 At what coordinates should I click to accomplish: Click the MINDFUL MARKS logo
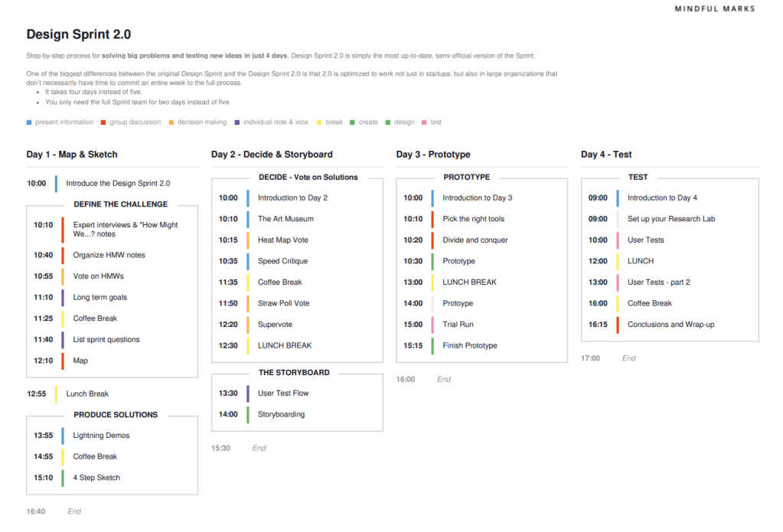714,9
